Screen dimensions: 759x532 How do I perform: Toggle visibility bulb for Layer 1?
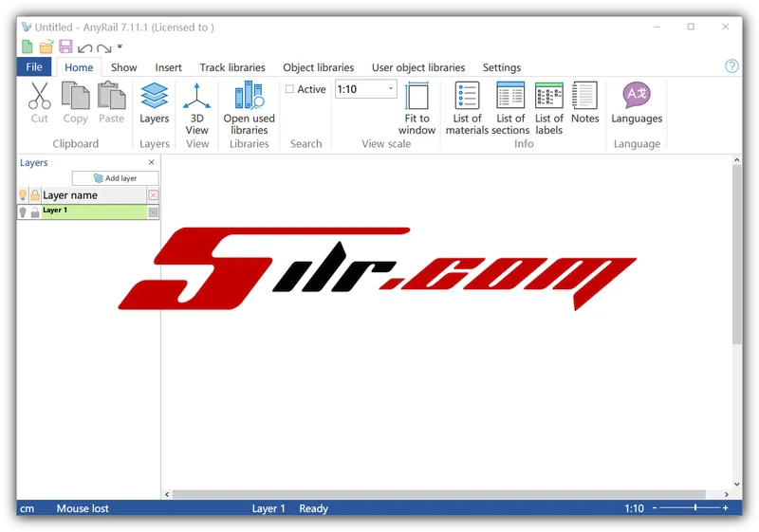click(23, 211)
